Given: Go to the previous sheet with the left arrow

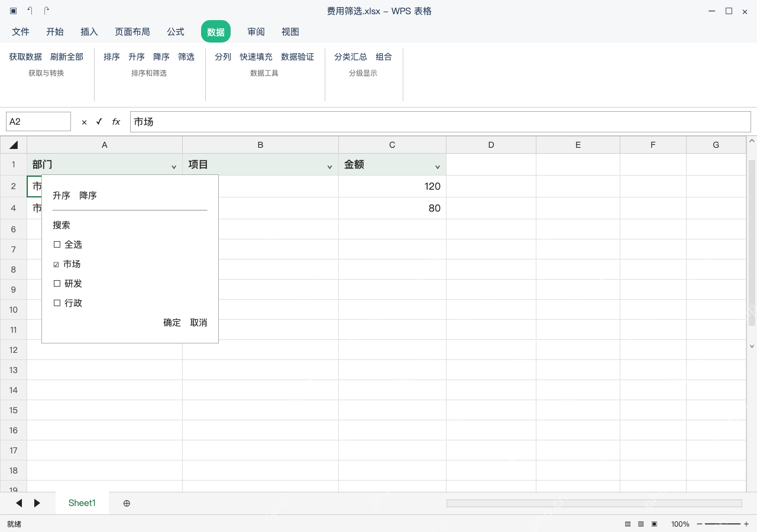Looking at the screenshot, I should tap(19, 503).
